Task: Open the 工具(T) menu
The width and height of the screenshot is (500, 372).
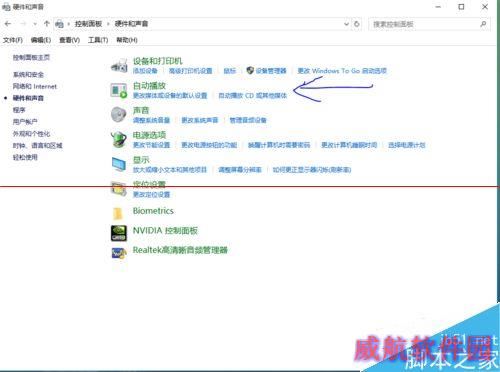Action: point(98,40)
